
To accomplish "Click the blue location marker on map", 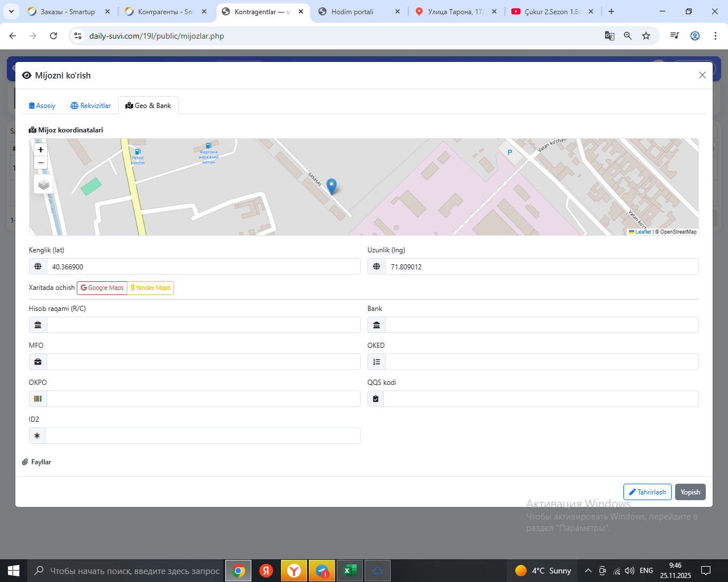I will coord(332,186).
